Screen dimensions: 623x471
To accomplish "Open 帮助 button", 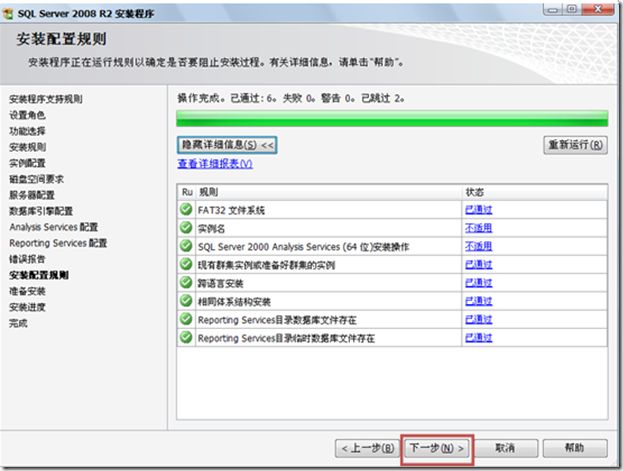I will (x=575, y=448).
